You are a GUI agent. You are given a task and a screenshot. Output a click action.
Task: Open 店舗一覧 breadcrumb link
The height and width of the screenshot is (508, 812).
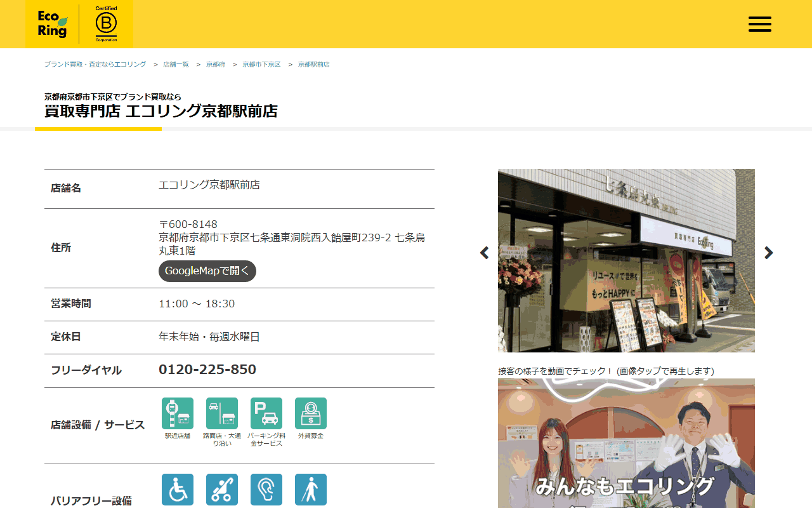coord(176,65)
